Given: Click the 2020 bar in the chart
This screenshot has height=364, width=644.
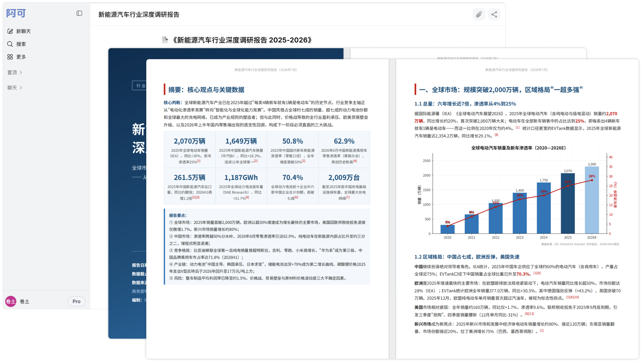Looking at the screenshot, I should pos(447,229).
